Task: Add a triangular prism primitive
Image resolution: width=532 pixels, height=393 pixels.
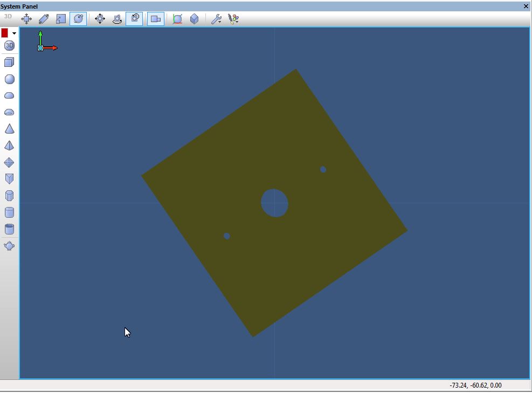Action: 10,179
